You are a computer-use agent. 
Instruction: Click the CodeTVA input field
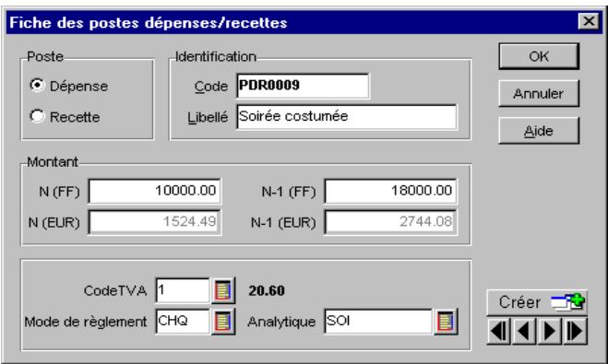(x=183, y=290)
